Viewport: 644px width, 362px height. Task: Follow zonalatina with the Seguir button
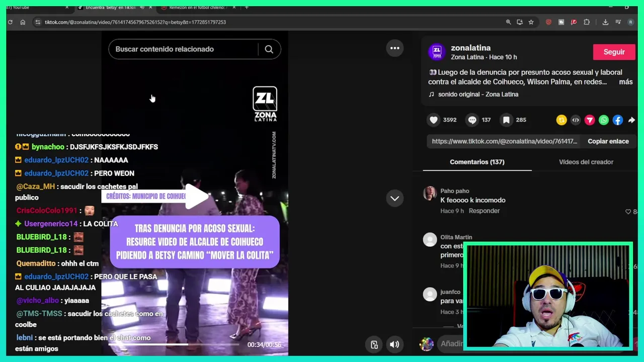[x=614, y=52]
